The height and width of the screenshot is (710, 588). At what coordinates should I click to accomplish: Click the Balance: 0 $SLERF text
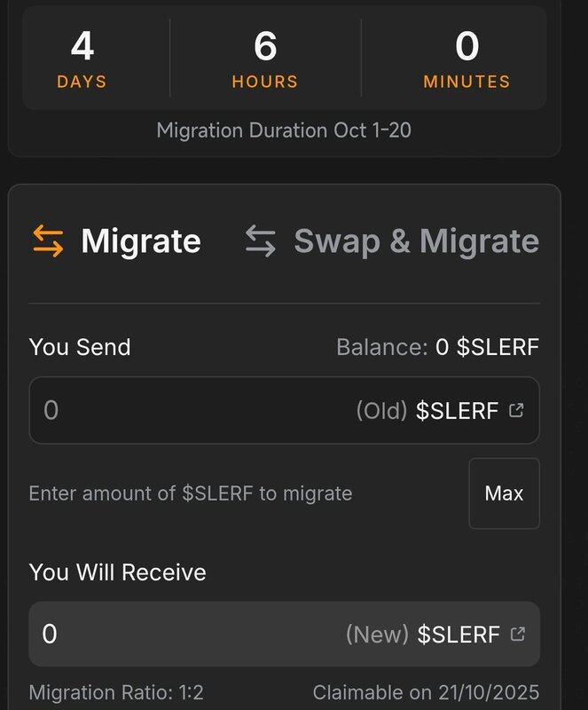click(x=437, y=346)
